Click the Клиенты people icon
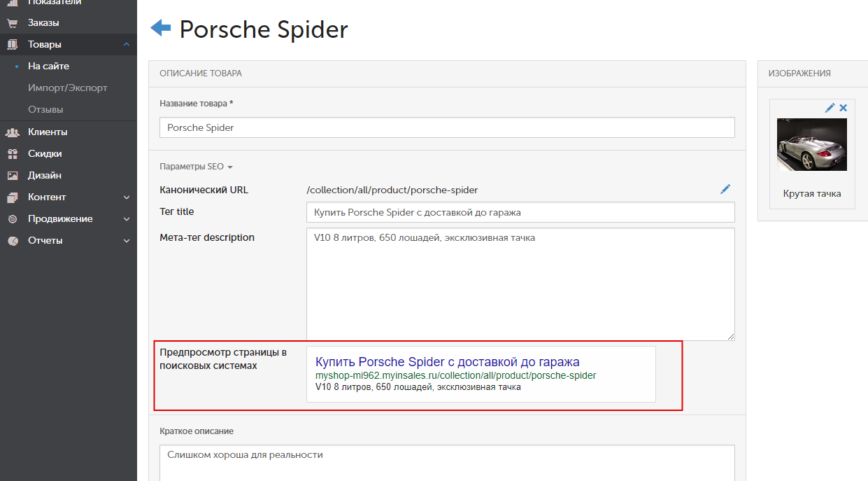The width and height of the screenshot is (868, 481). (x=12, y=132)
